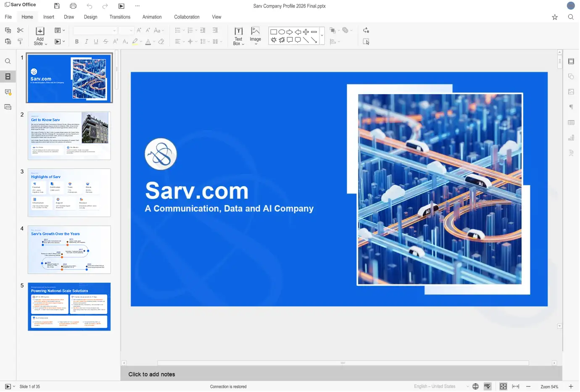Expand the shapes gallery dropdown arrow
The height and width of the screenshot is (392, 580).
point(322,36)
